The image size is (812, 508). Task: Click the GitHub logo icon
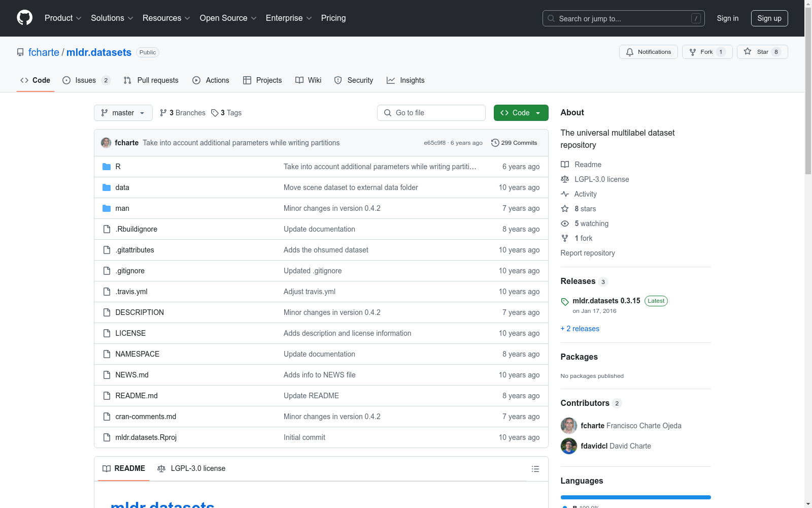[x=24, y=18]
